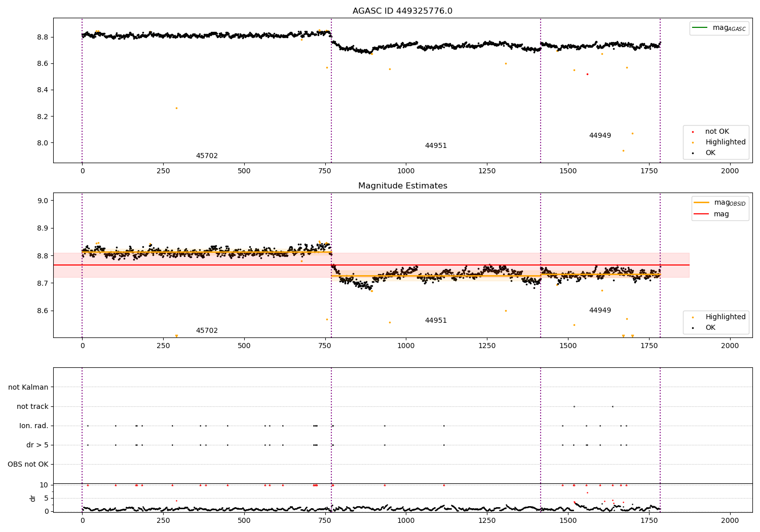Select the mag OBSID legend entry

720,203
